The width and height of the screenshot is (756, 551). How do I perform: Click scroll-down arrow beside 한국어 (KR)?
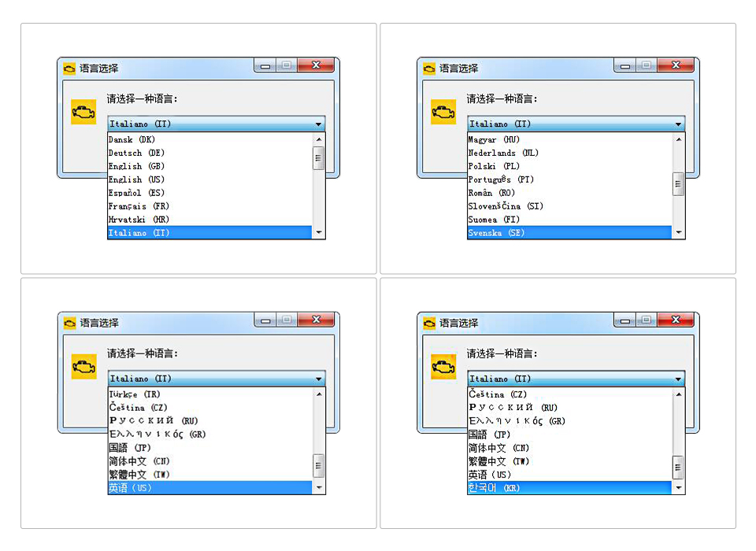[679, 488]
